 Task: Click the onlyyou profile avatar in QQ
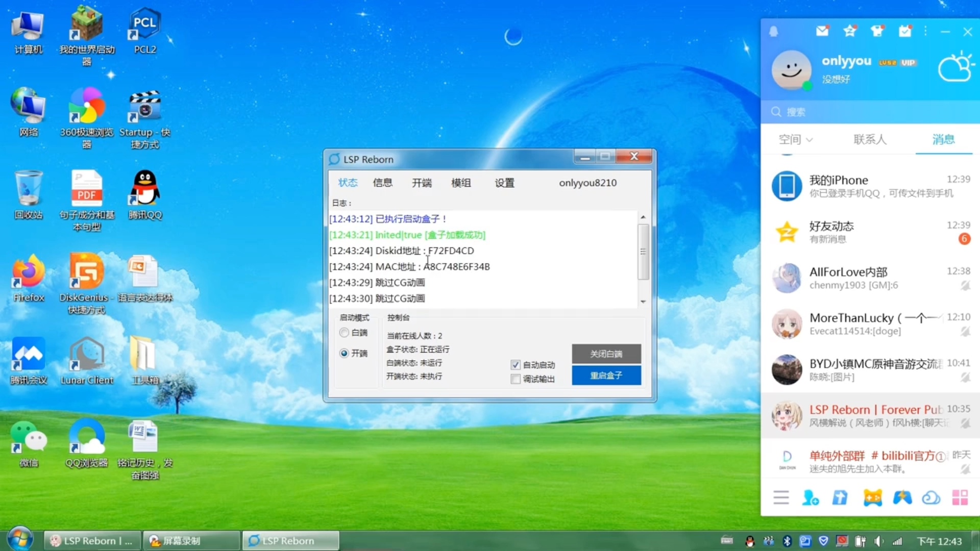tap(791, 70)
